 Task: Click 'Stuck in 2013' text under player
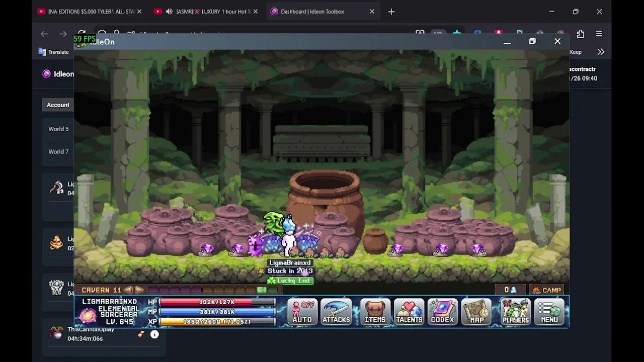[290, 271]
